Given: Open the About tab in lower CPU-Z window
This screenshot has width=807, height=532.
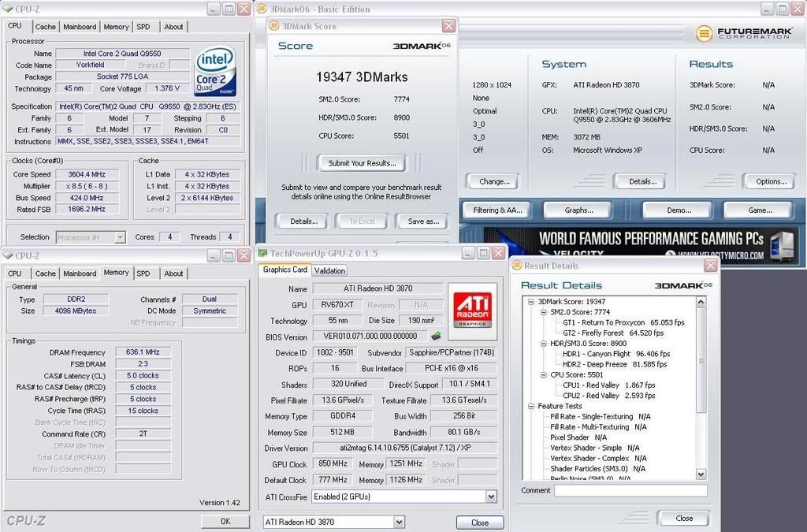Looking at the screenshot, I should point(173,273).
